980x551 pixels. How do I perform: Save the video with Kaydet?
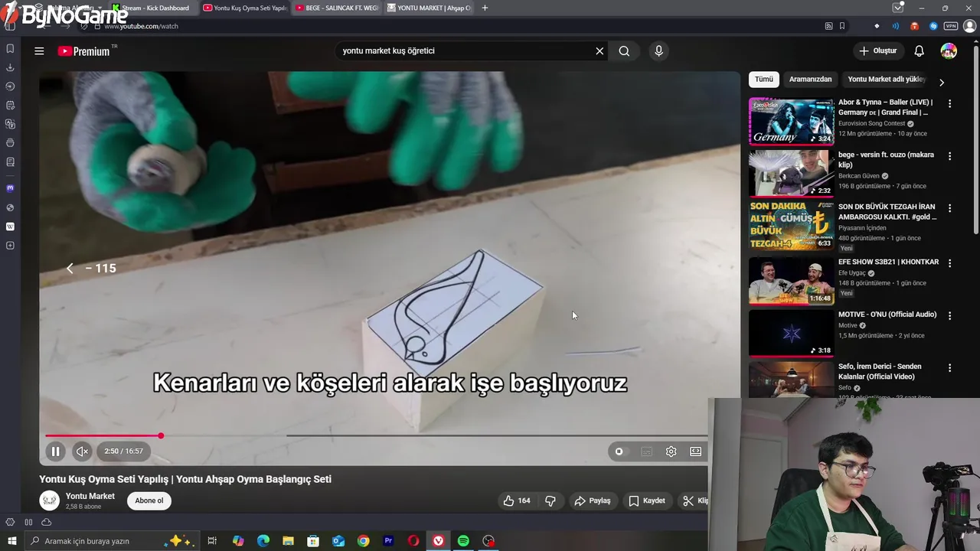coord(647,500)
